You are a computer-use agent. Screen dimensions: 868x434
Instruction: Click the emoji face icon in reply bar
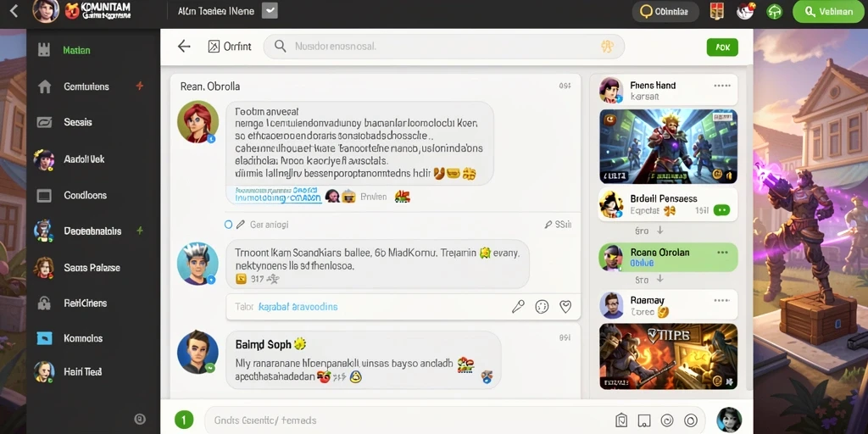542,307
